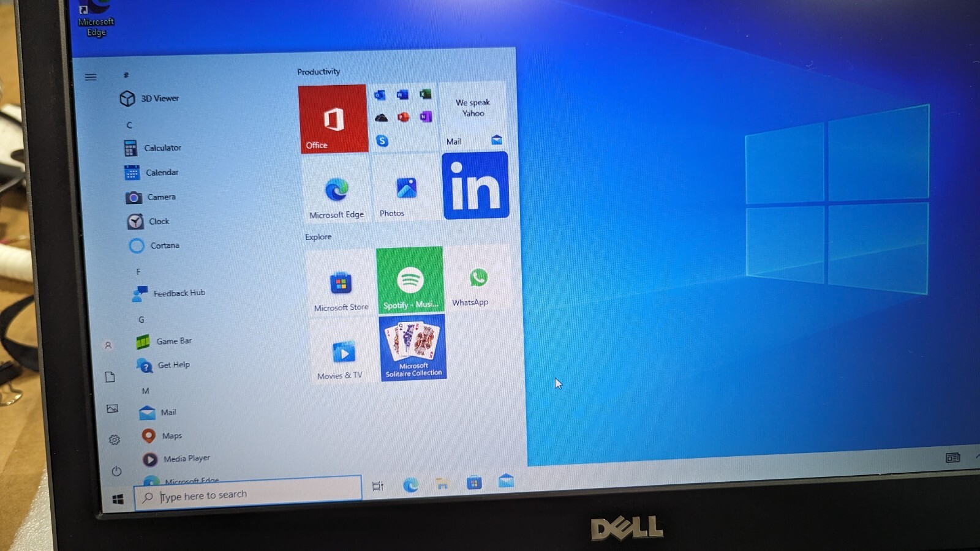Click the Excel icon in Office folder tile
Viewport: 980px width, 551px height.
(425, 94)
